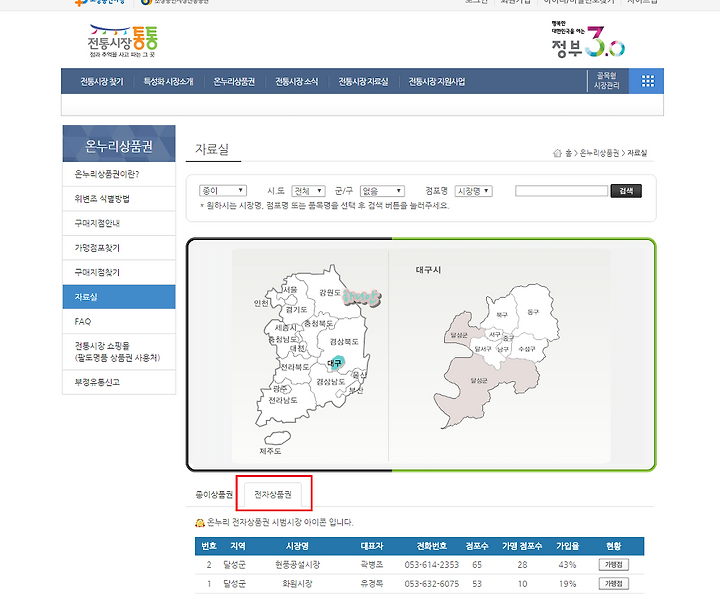The height and width of the screenshot is (596, 720).
Task: Click phone number 053-614-2353
Action: click(431, 565)
